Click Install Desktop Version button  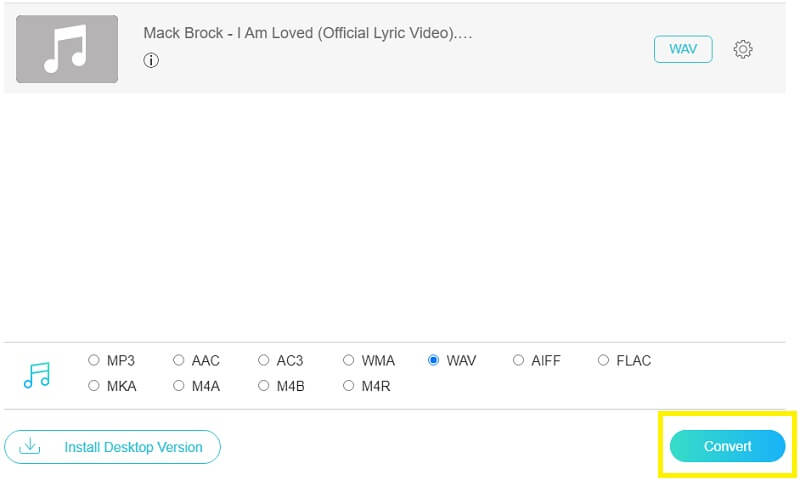[x=112, y=447]
